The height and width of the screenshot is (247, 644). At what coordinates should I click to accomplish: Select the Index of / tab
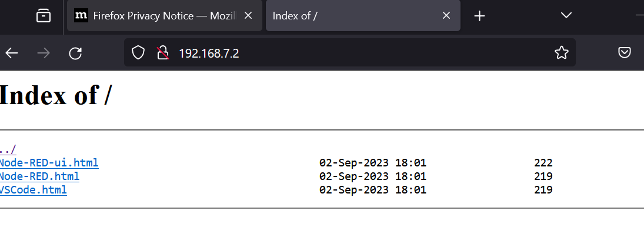[353, 16]
